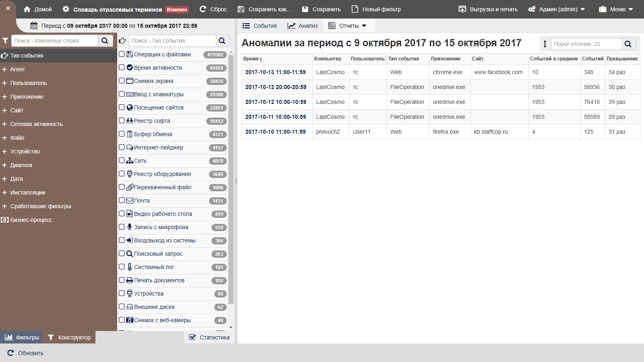644x362 pixels.
Task: Click the Home house icon
Action: (27, 9)
